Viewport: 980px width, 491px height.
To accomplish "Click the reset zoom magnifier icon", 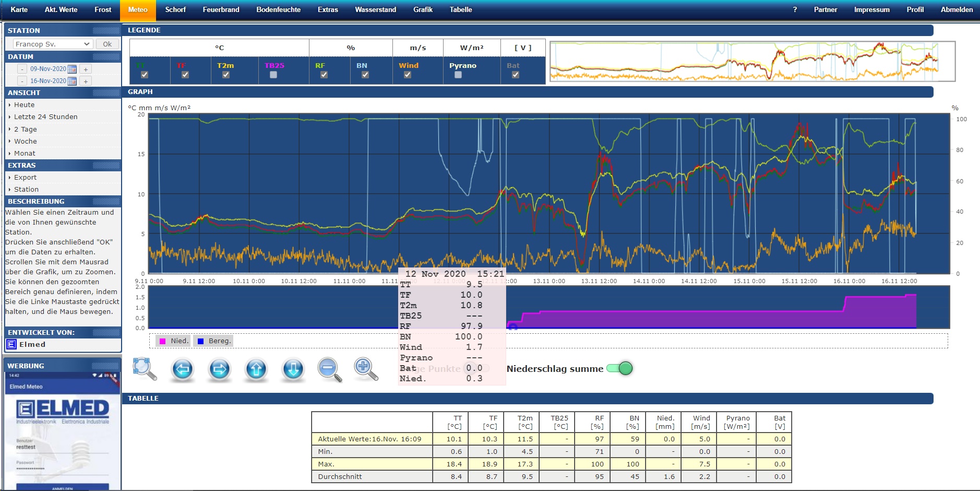I will [144, 369].
